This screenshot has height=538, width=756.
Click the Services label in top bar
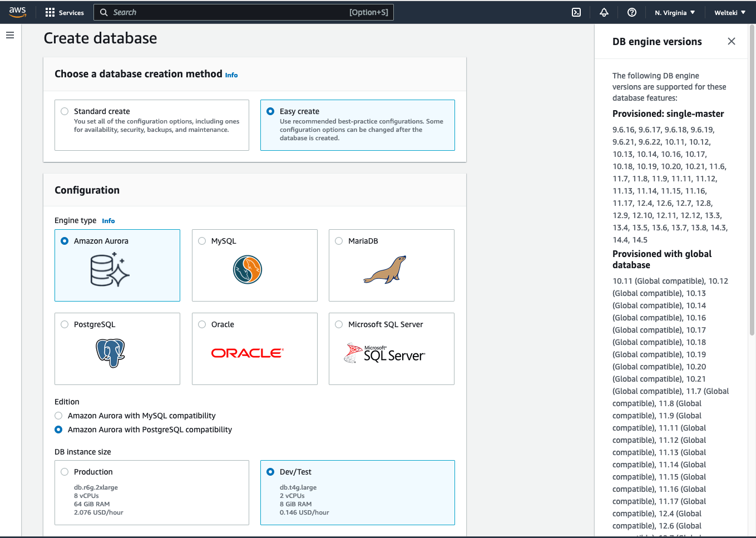(x=71, y=13)
